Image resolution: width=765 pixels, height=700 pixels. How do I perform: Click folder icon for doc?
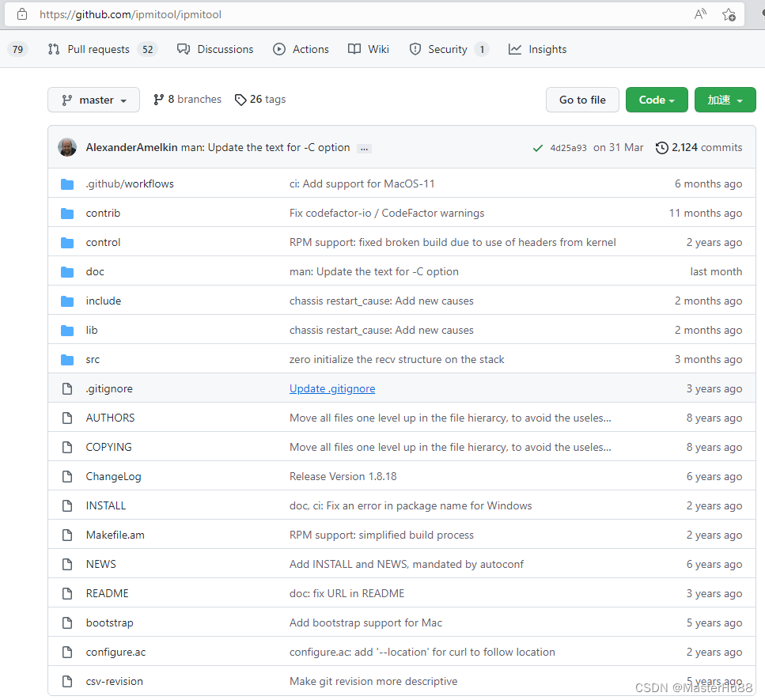(x=67, y=272)
